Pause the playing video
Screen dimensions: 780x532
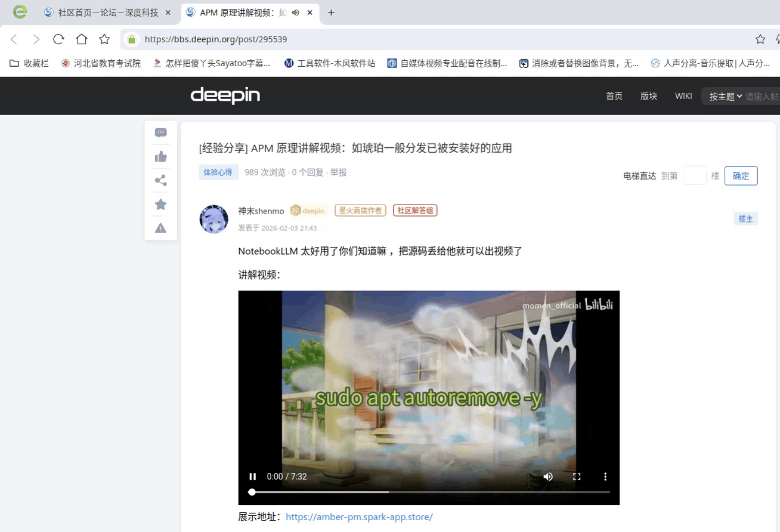pos(252,477)
